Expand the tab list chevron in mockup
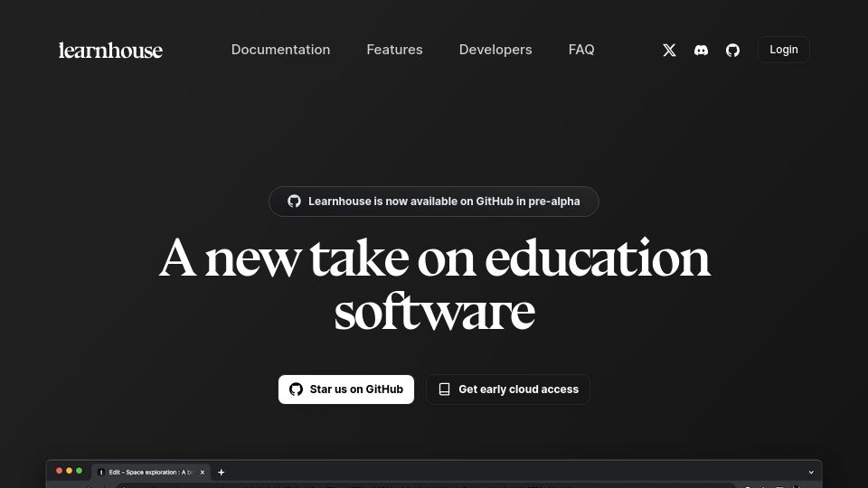 pos(811,473)
